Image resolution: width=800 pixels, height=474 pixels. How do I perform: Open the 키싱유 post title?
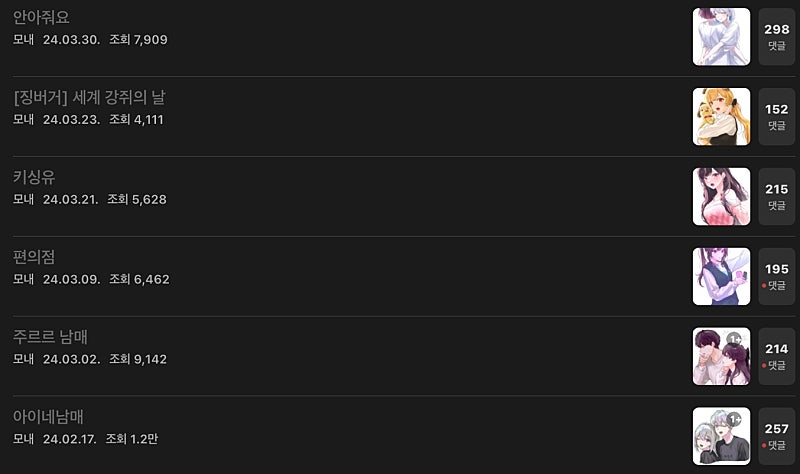pyautogui.click(x=34, y=177)
